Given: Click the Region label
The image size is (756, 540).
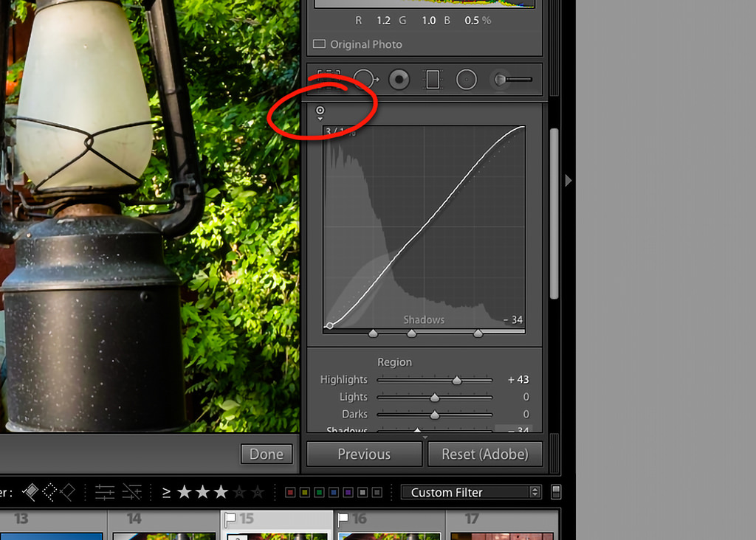Looking at the screenshot, I should (x=394, y=362).
